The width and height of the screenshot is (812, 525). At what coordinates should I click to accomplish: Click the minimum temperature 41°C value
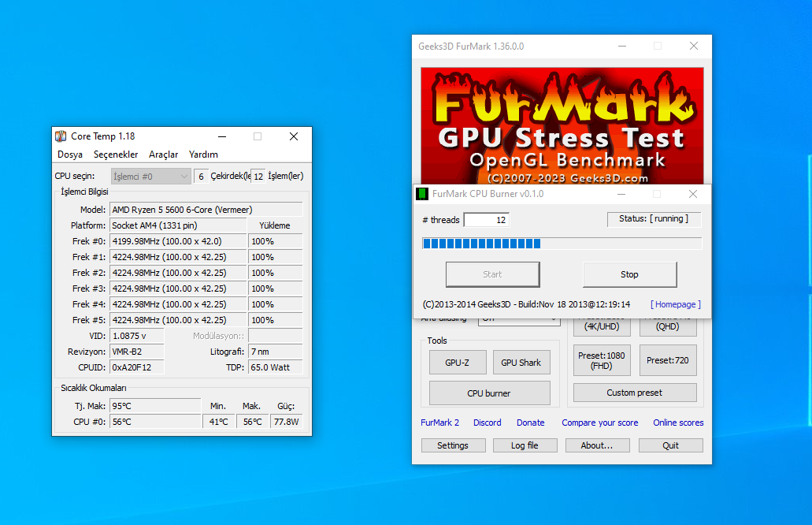(x=219, y=422)
